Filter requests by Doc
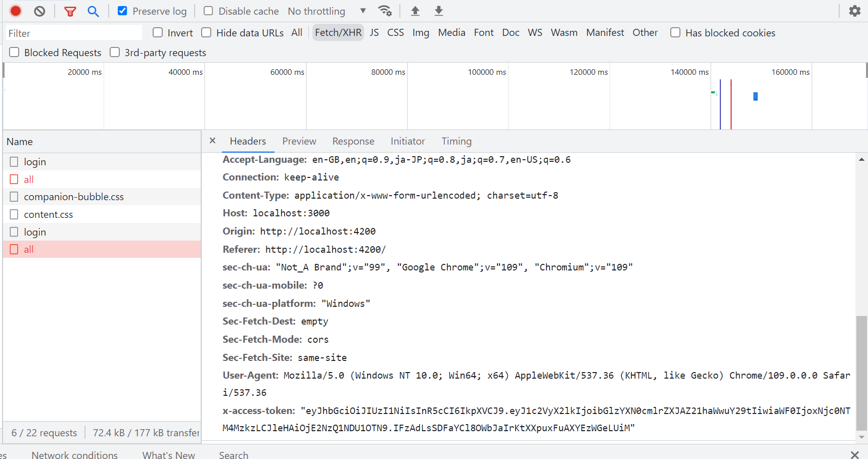This screenshot has width=868, height=459. (x=511, y=32)
